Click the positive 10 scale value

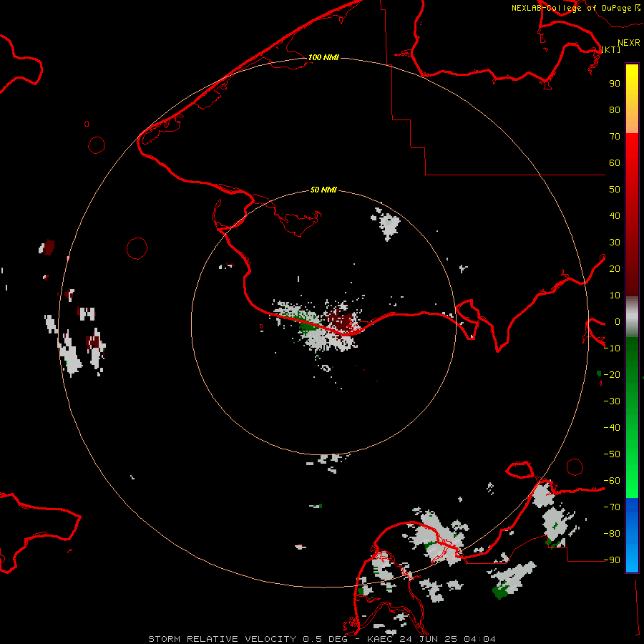click(x=615, y=296)
